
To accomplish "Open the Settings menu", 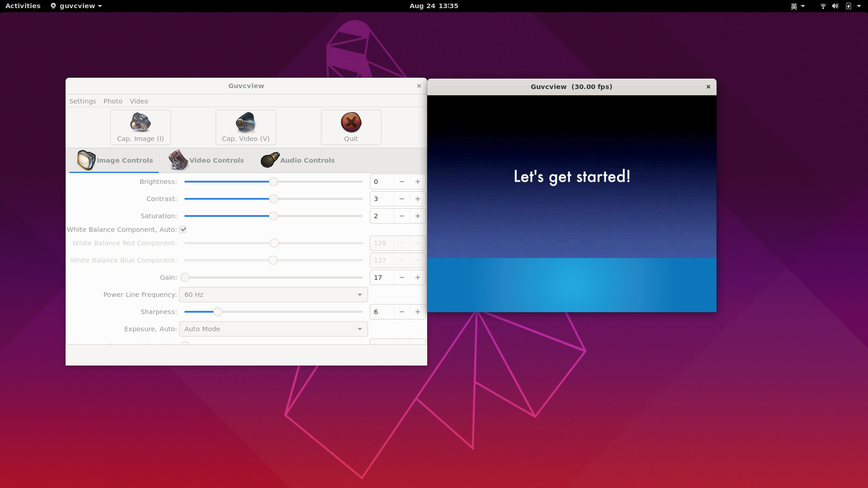I will [82, 101].
